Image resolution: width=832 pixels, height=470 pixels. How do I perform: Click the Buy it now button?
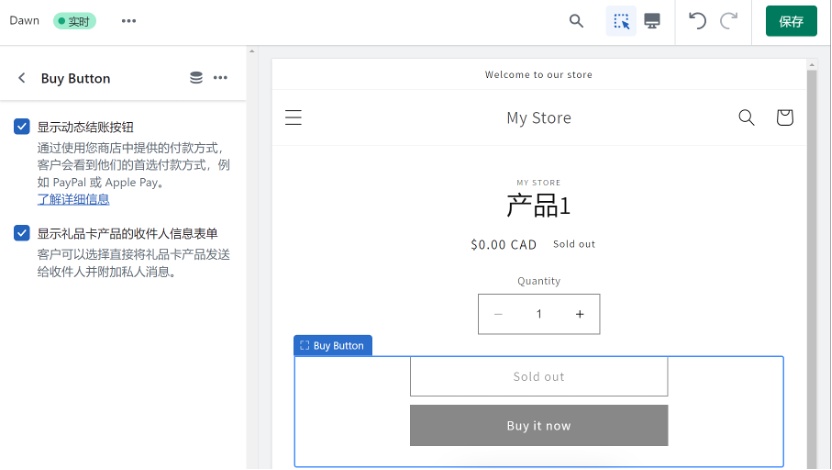539,426
